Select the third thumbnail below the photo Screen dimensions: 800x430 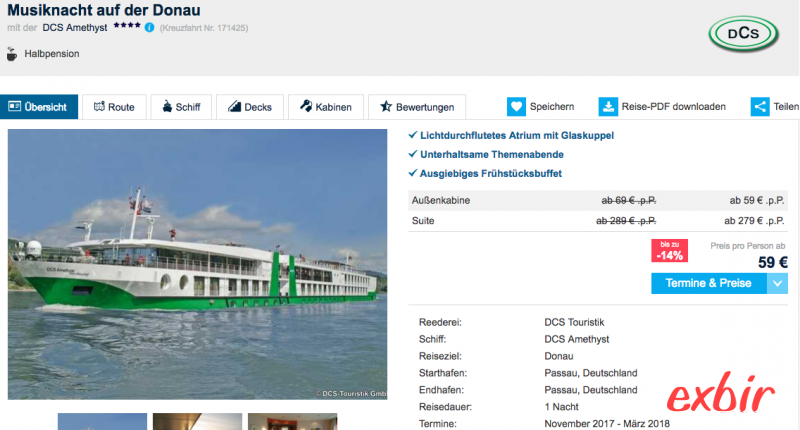(292, 421)
